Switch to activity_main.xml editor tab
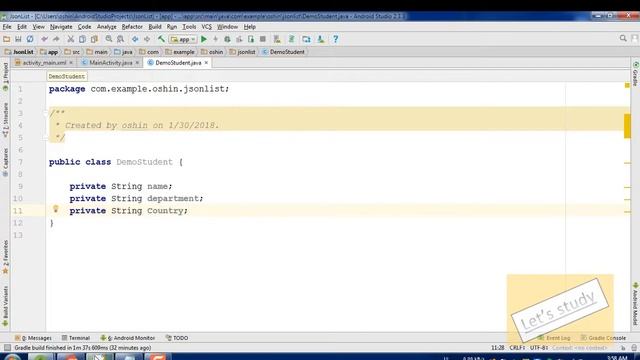The width and height of the screenshot is (640, 360). pyautogui.click(x=44, y=63)
